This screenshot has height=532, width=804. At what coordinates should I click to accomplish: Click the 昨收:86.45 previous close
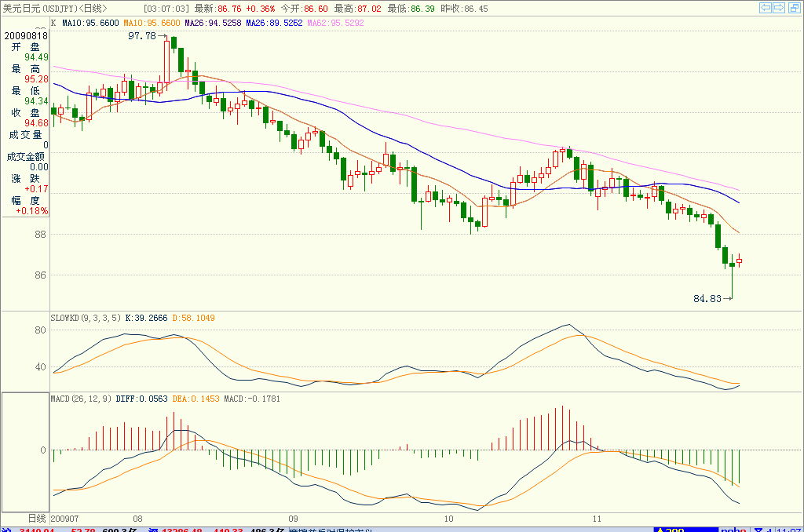click(464, 9)
